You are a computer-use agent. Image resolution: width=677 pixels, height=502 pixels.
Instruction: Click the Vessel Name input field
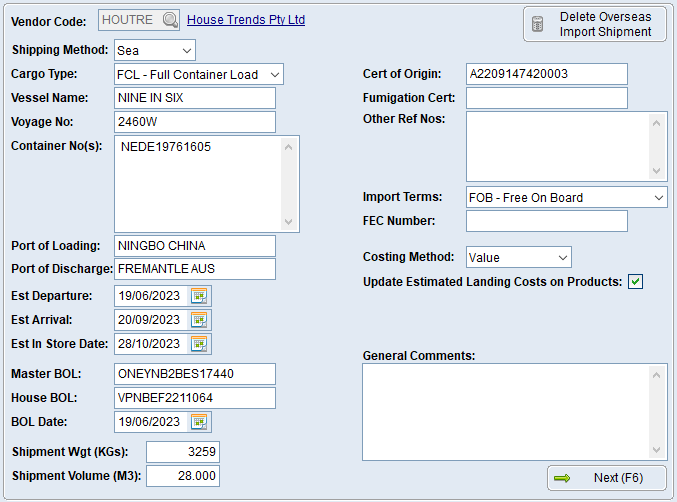(x=194, y=98)
